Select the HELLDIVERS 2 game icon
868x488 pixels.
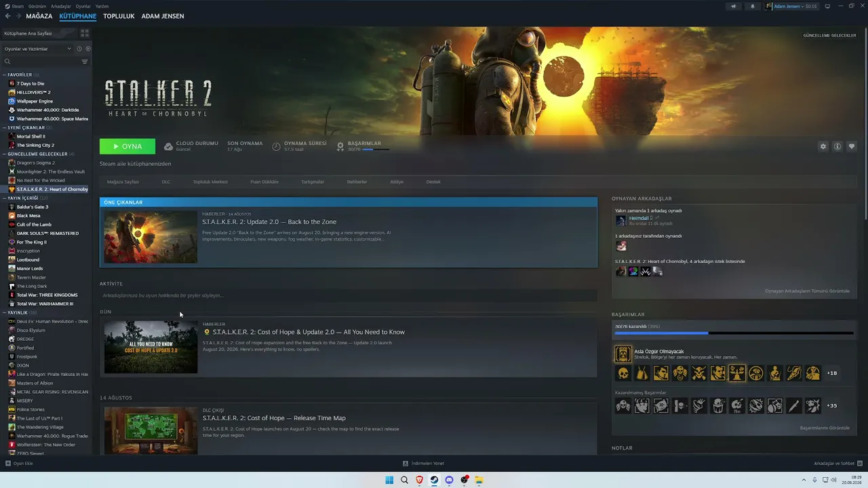[x=12, y=92]
